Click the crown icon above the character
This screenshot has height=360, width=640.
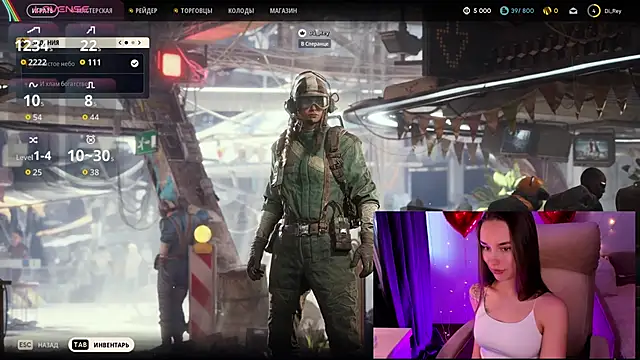pyautogui.click(x=302, y=33)
